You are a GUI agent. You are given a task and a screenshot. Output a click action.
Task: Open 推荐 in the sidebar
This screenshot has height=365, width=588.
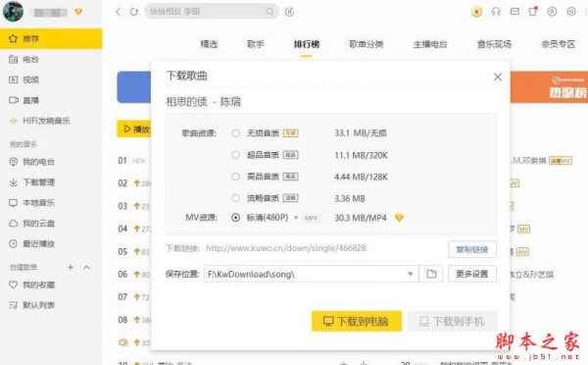[x=51, y=38]
